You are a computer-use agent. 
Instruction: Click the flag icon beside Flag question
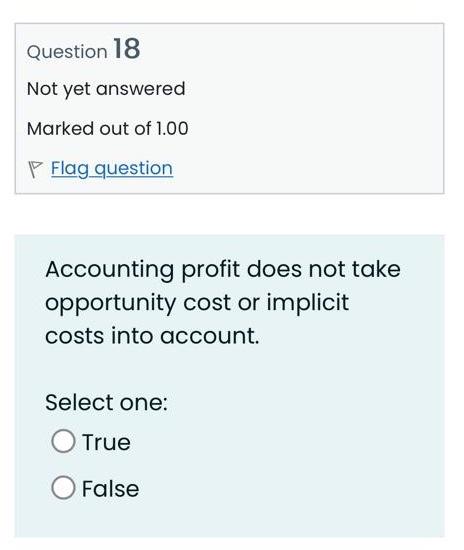tap(35, 169)
